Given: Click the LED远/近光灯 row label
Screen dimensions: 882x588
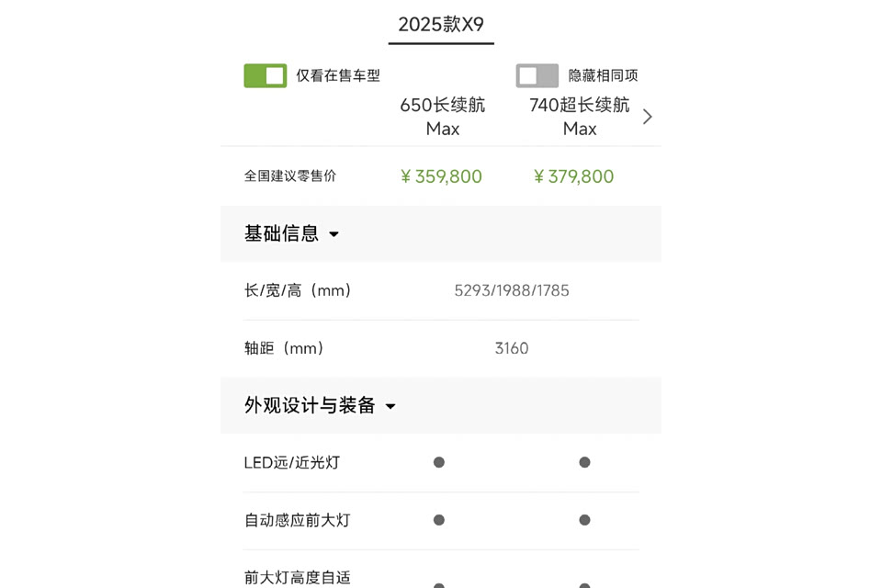Looking at the screenshot, I should 292,462.
